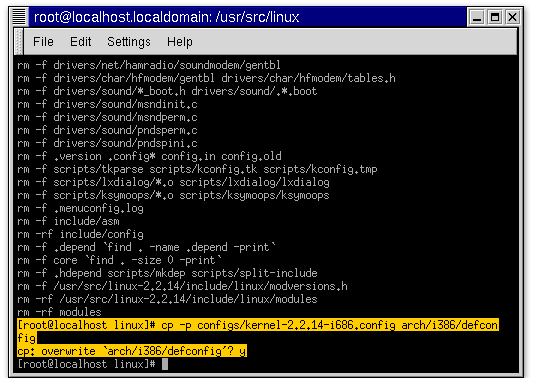Click the title bar text root@localhost.localdomain

point(122,17)
